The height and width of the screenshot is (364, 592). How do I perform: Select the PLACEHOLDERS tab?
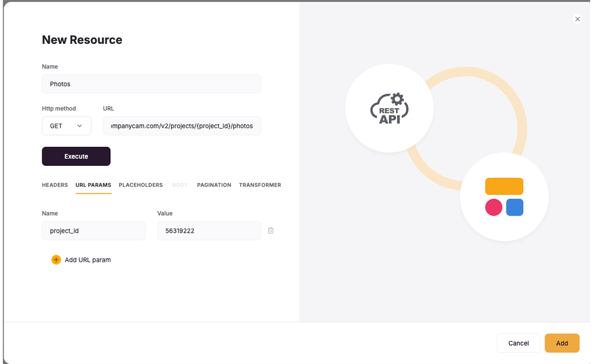(x=140, y=185)
